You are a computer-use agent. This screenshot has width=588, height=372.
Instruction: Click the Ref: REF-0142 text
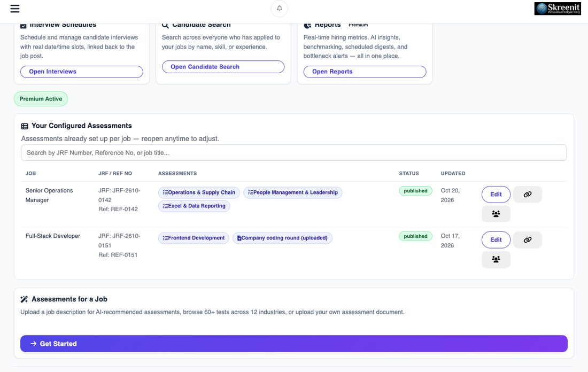118,209
